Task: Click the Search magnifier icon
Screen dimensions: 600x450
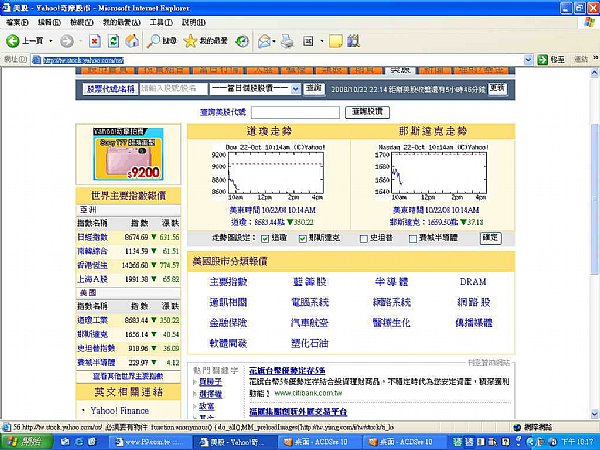Action: [153, 41]
